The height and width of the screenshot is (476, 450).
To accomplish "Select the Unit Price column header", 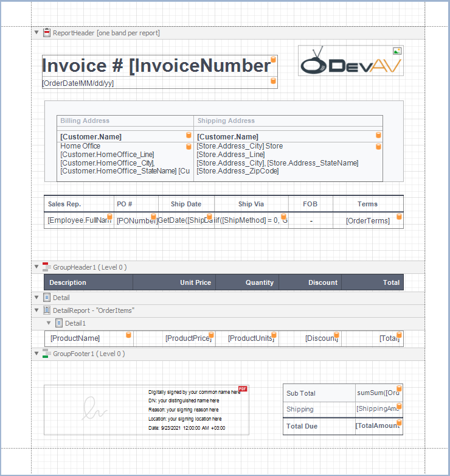I will (x=174, y=282).
